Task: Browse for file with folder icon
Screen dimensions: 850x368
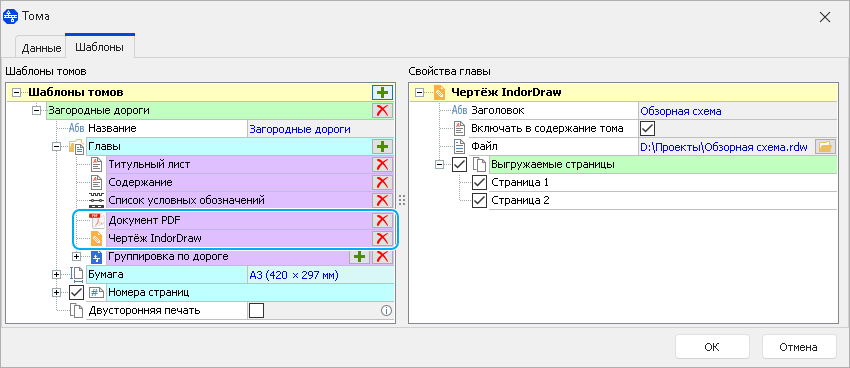Action: [825, 146]
